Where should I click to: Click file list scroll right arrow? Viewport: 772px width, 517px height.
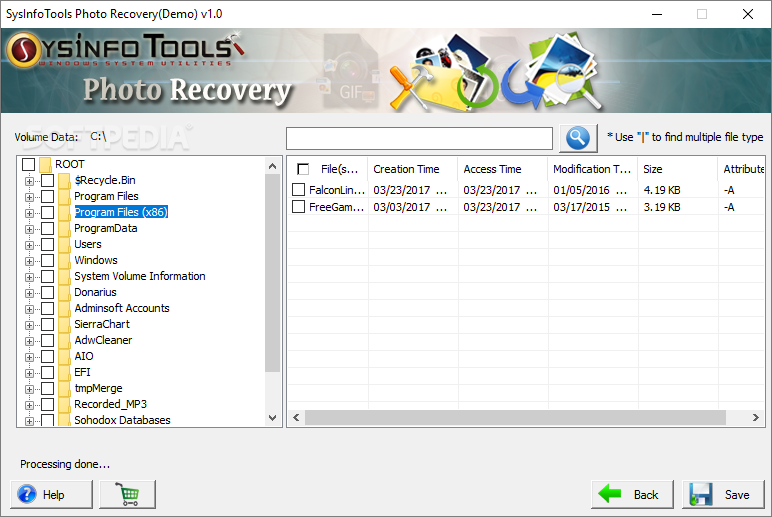click(x=756, y=418)
